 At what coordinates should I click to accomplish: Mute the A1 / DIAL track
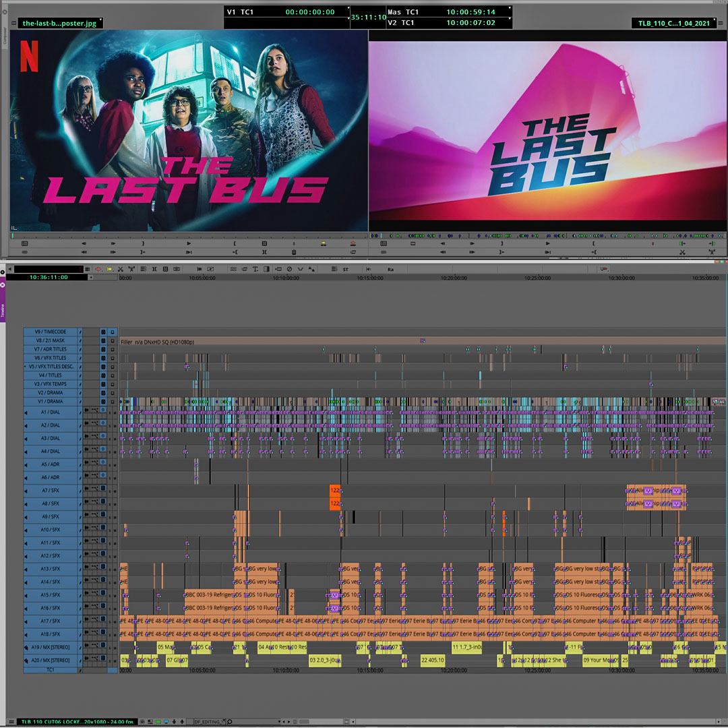click(115, 413)
